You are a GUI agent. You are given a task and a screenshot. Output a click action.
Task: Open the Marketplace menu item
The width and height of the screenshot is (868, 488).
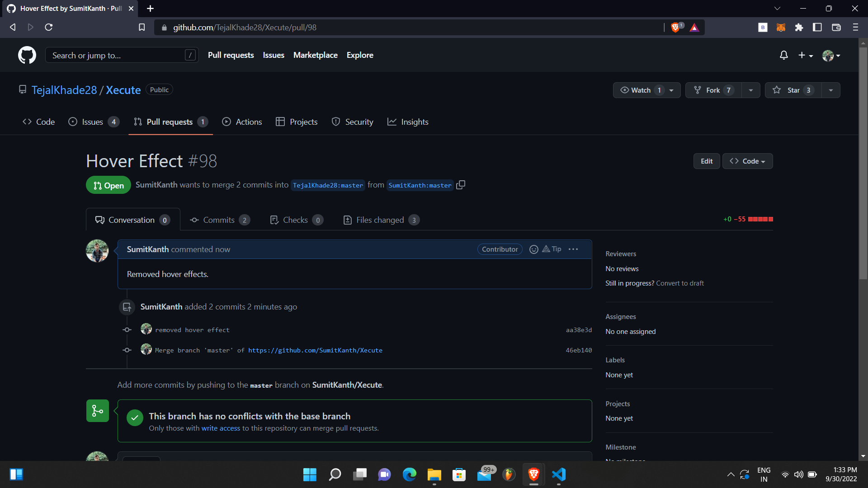click(x=316, y=55)
